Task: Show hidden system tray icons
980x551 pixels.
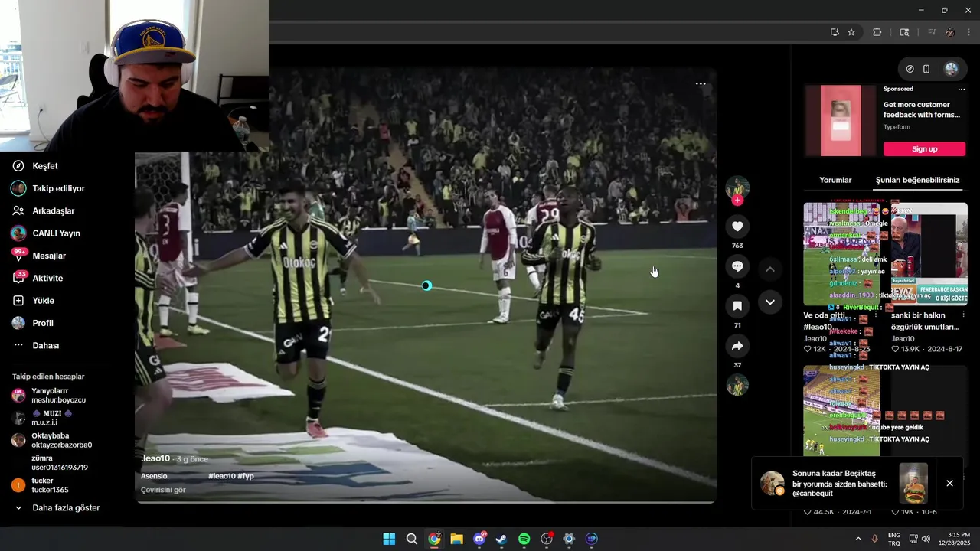Action: pos(857,539)
